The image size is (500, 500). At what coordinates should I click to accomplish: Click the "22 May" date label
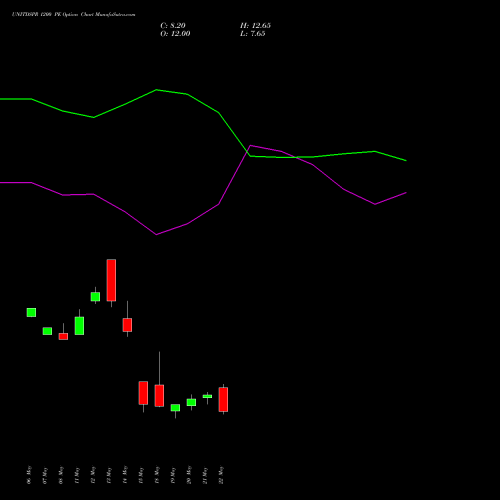pyautogui.click(x=221, y=475)
